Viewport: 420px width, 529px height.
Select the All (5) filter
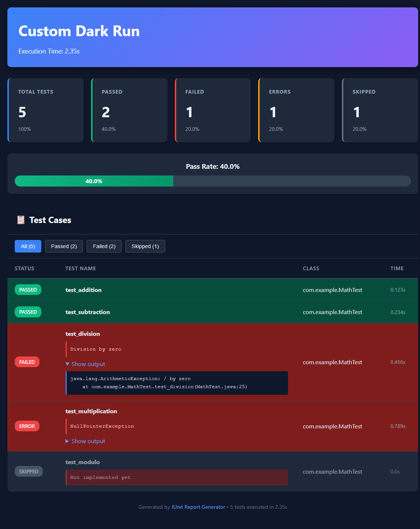pos(28,246)
